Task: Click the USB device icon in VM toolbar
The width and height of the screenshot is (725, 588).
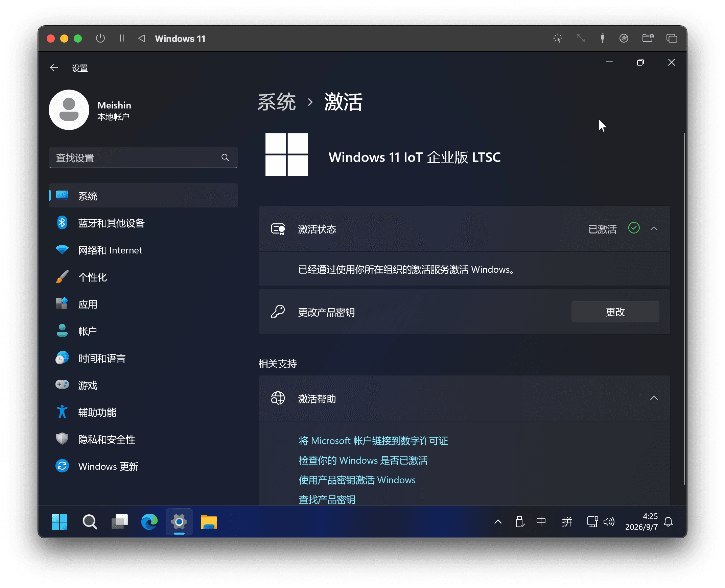Action: click(x=602, y=38)
